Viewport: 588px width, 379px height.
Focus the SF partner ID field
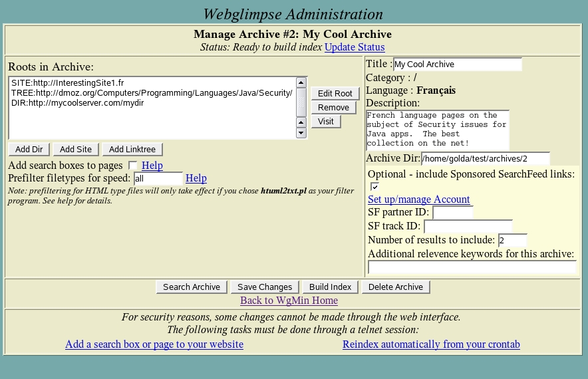[x=452, y=213]
